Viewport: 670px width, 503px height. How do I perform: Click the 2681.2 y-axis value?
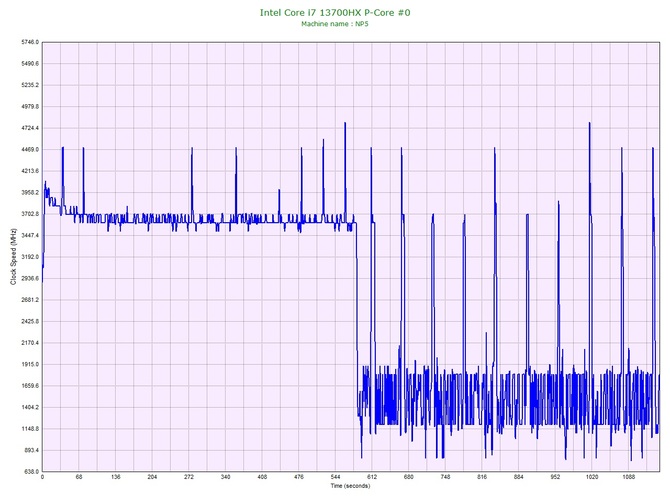point(30,300)
